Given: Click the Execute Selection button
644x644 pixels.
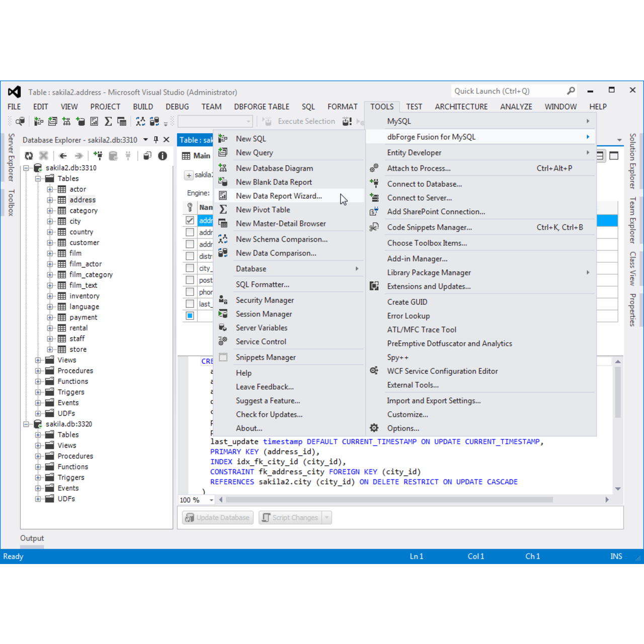Looking at the screenshot, I should click(299, 121).
